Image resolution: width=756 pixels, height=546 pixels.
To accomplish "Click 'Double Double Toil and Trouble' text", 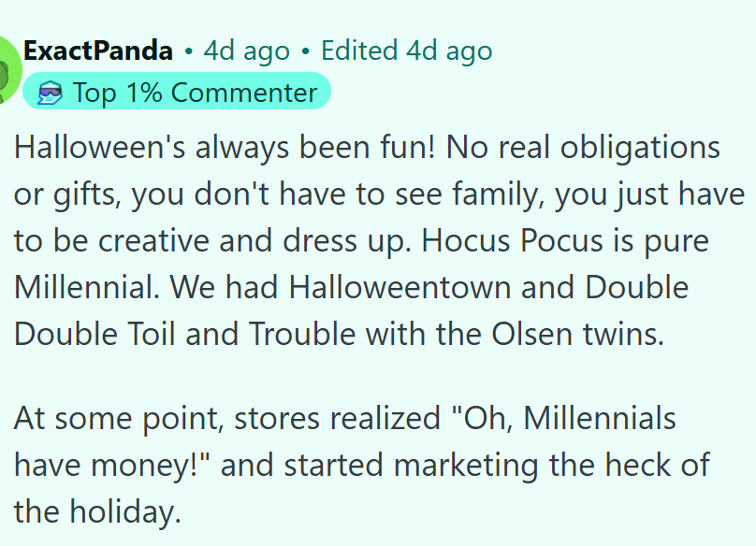I will [x=187, y=334].
